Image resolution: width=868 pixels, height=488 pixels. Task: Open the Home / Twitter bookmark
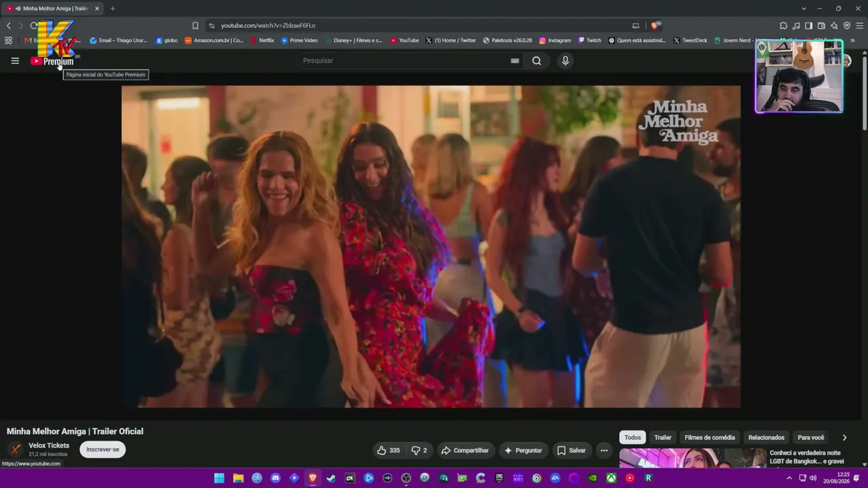pos(451,41)
